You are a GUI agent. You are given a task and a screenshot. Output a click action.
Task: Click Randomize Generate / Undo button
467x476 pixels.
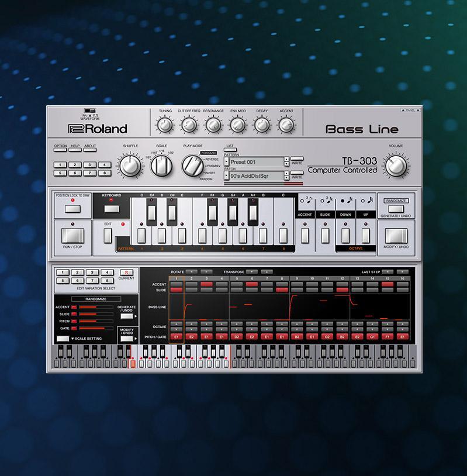396,209
